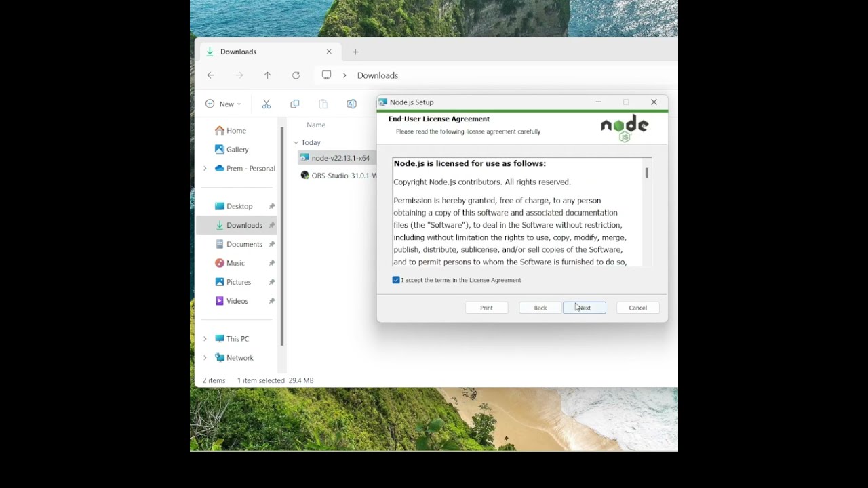The image size is (868, 488).
Task: Click the license text scrollbar thumb
Action: [647, 173]
